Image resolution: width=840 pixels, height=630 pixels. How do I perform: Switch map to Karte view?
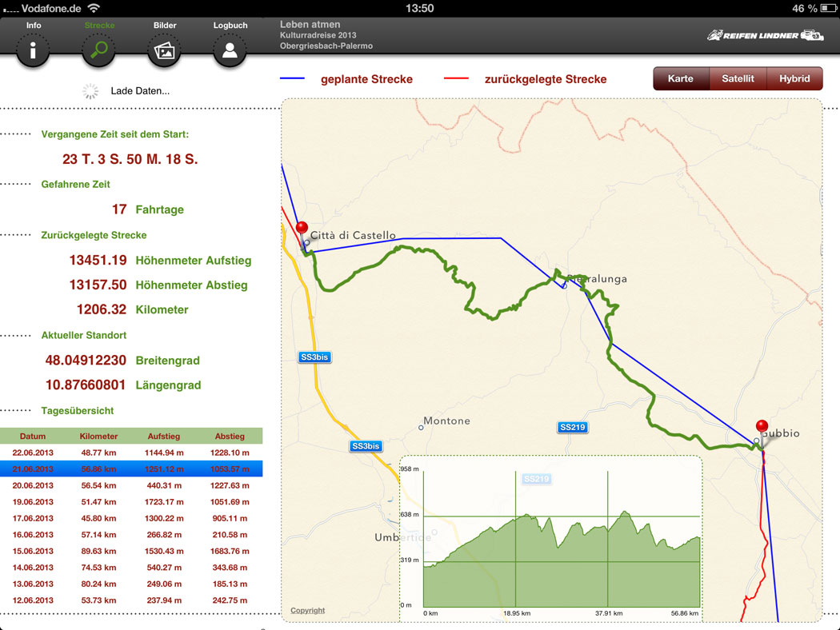[x=681, y=78]
